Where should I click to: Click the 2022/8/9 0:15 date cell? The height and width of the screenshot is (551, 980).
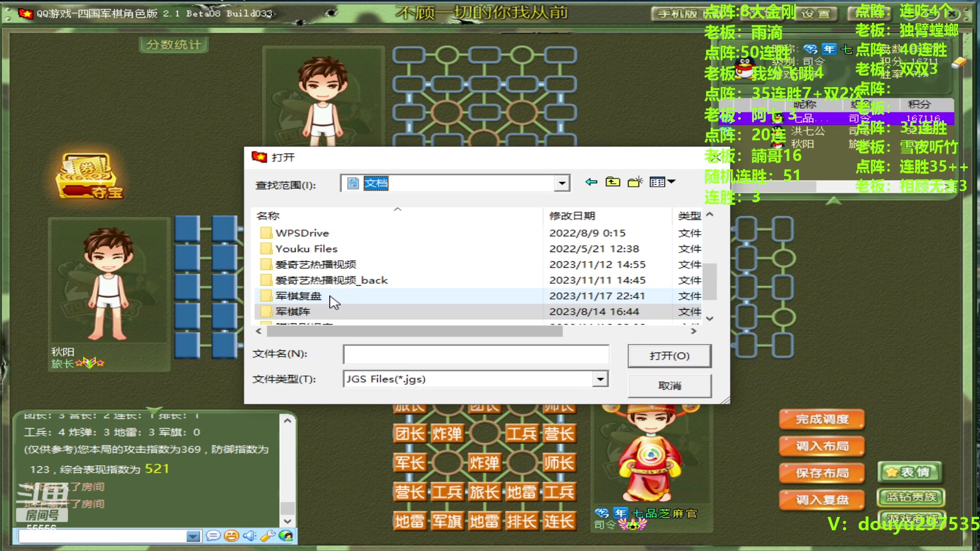click(587, 233)
